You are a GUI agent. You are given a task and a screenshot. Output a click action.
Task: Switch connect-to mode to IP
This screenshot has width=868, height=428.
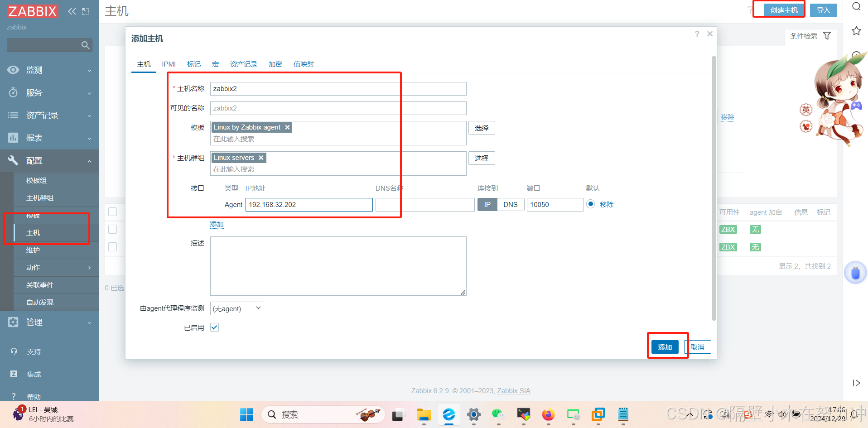point(487,205)
